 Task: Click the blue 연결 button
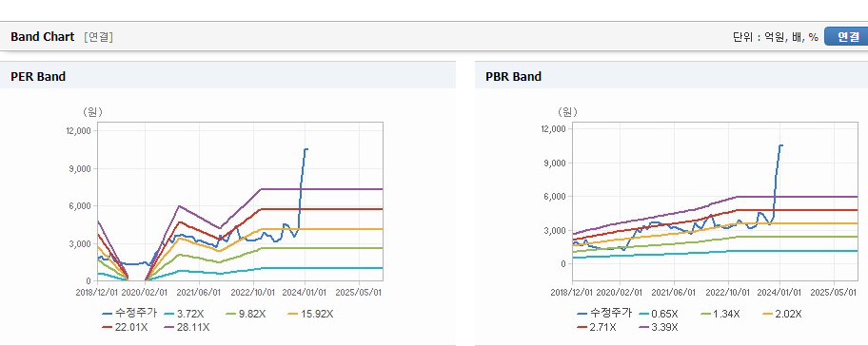(x=846, y=36)
